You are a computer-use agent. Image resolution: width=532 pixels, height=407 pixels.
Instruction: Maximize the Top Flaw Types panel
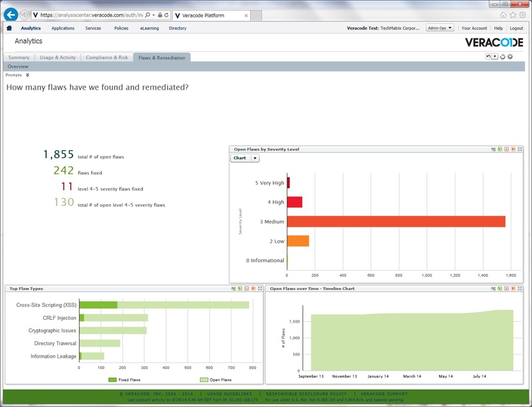(260, 289)
